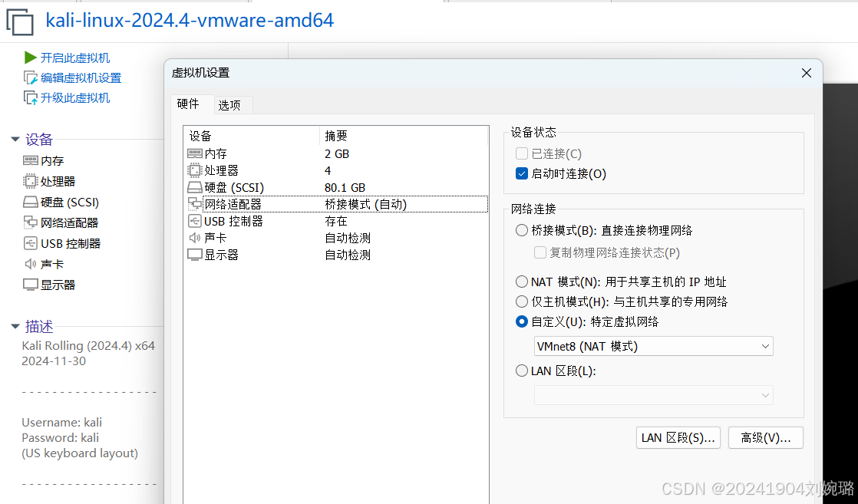Click 内存 label in left device panel
Screen dimensions: 858x504
click(52, 161)
